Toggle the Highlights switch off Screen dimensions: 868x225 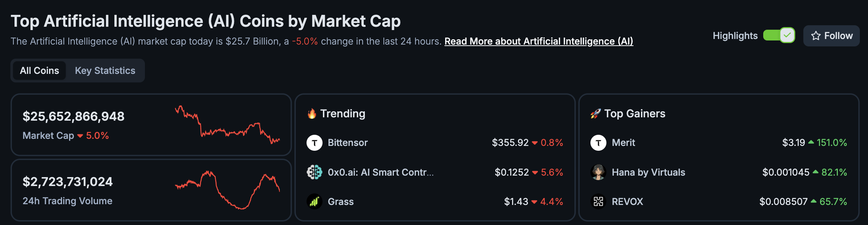pyautogui.click(x=779, y=35)
